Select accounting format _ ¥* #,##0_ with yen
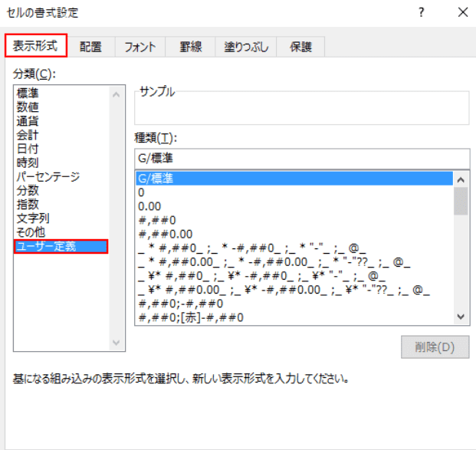Viewport: 476px width, 450px height. 294,276
